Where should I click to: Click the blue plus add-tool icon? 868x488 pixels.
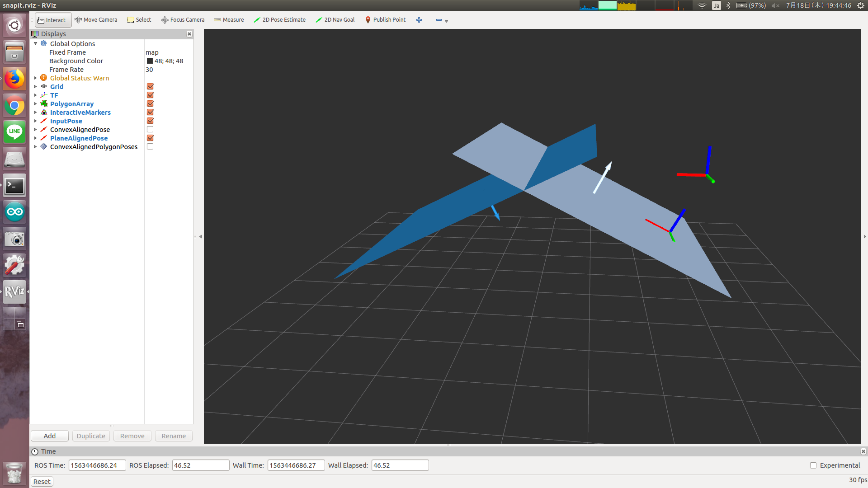click(419, 20)
